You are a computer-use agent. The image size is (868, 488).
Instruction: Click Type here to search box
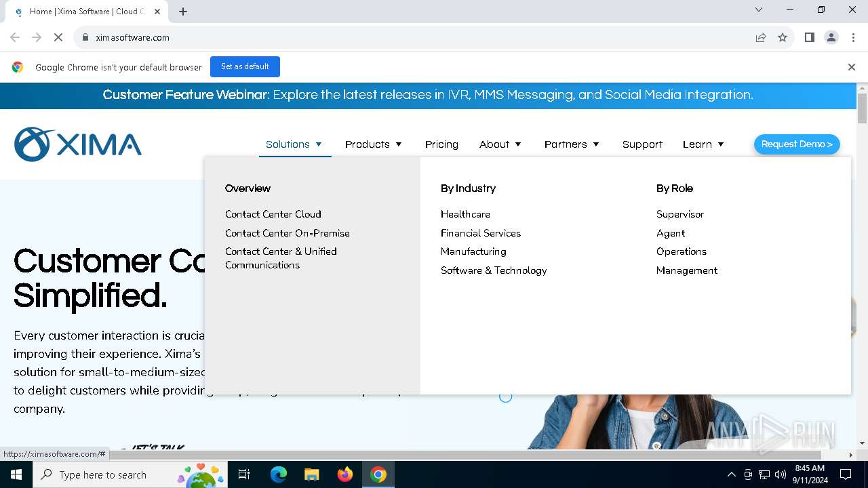tap(129, 474)
